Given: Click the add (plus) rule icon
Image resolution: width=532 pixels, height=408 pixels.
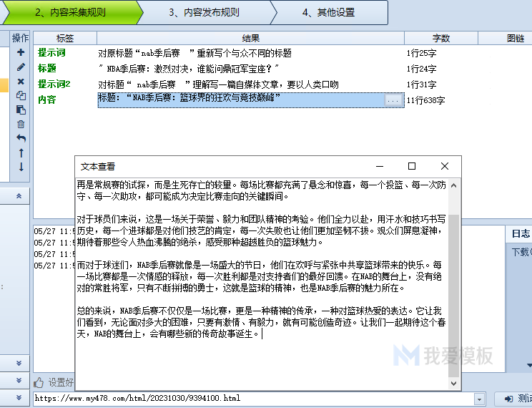Looking at the screenshot, I should (x=21, y=52).
